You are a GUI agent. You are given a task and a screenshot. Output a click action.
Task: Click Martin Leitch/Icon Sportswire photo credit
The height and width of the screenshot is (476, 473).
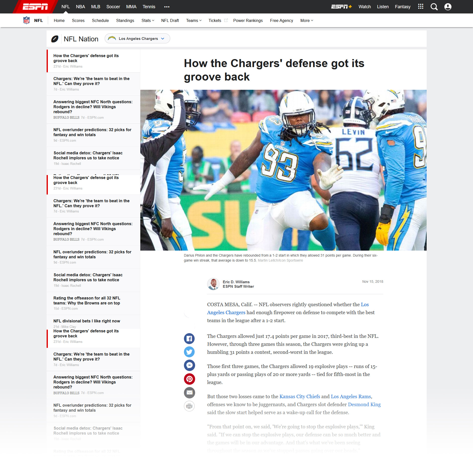280,260
